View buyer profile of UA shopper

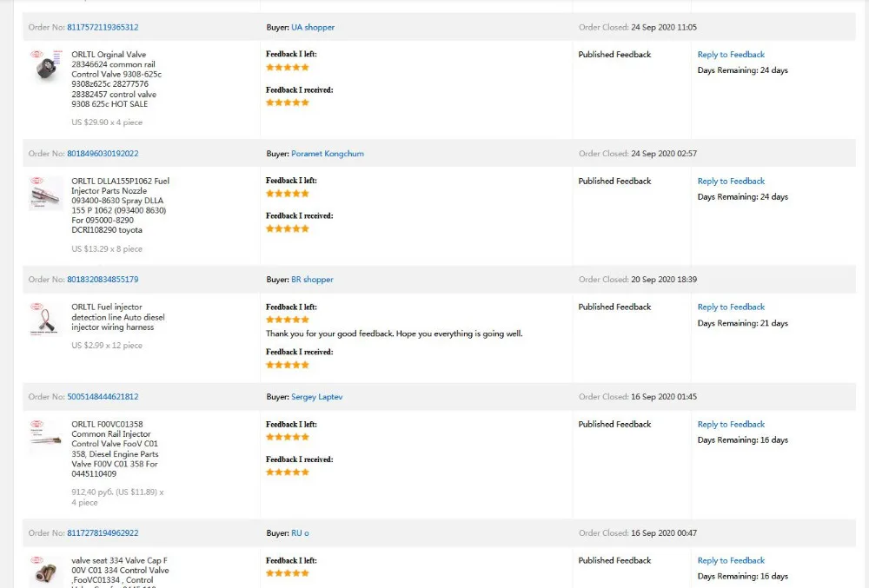click(313, 28)
